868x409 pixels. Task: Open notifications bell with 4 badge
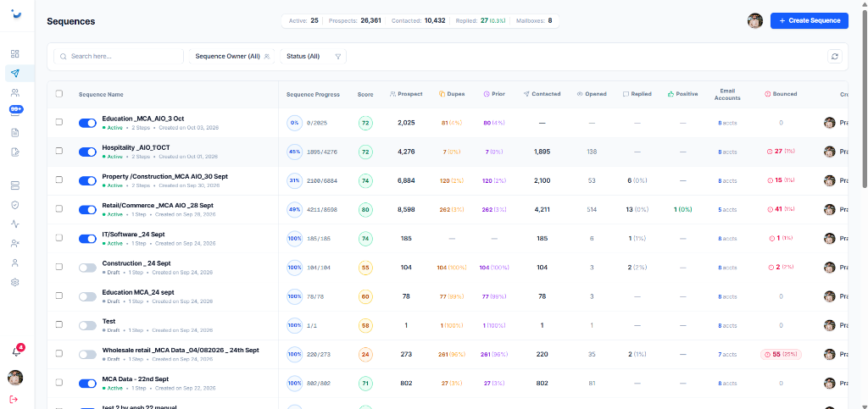click(x=16, y=351)
